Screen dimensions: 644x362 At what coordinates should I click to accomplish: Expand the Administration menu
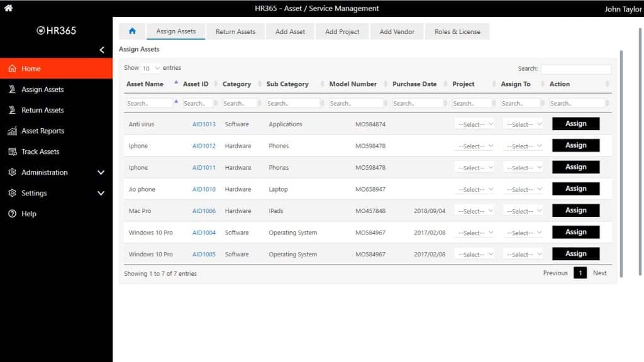coord(101,172)
